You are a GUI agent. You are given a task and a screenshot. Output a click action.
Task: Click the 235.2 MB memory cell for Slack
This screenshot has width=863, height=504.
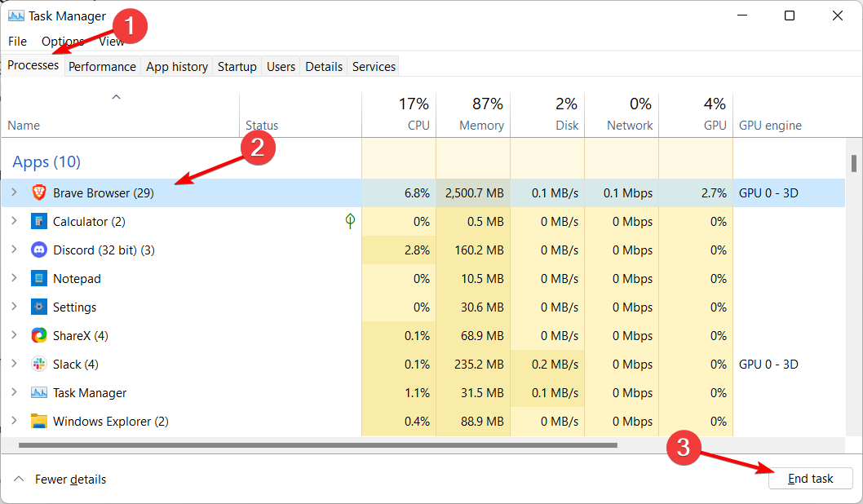[473, 365]
